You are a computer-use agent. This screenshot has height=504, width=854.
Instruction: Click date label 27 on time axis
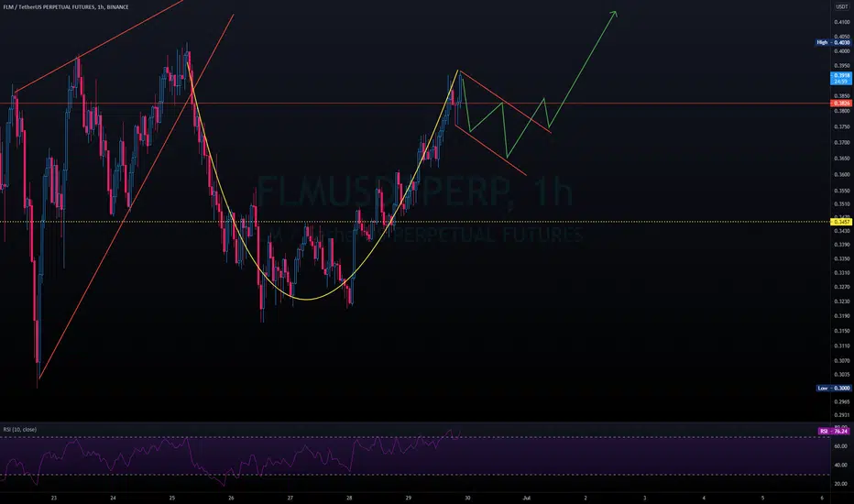(x=290, y=498)
